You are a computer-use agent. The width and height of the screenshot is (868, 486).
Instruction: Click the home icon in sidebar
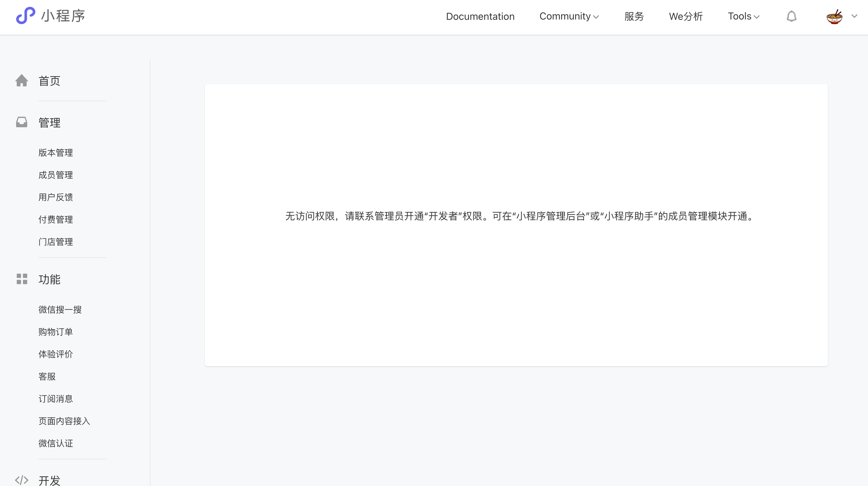click(22, 80)
